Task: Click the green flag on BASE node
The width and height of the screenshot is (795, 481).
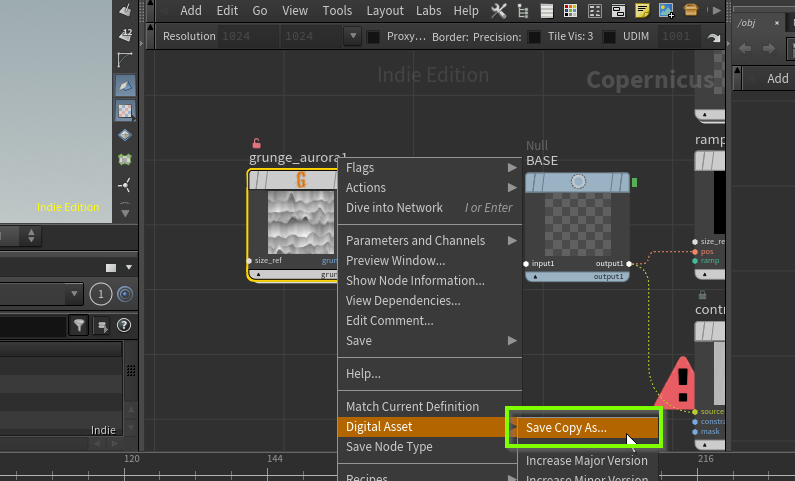Action: point(635,182)
